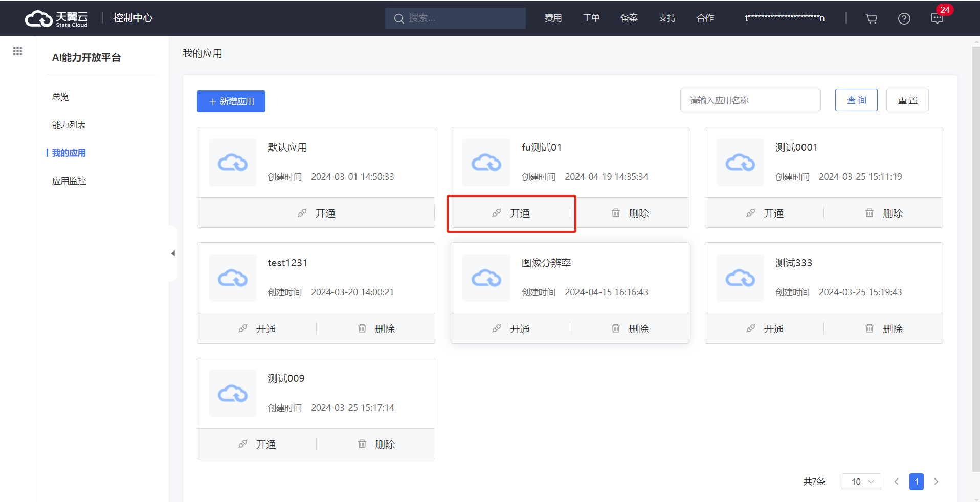Click 开通 for 测试009

click(x=257, y=444)
